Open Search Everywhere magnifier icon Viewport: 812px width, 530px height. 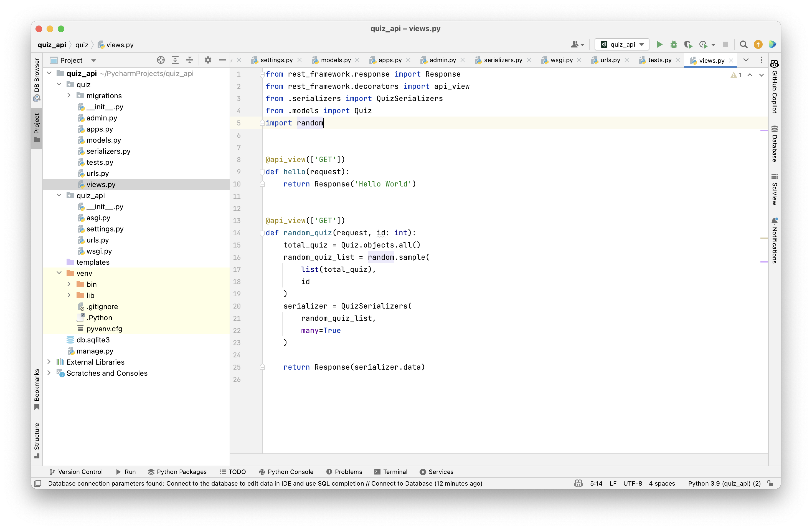coord(744,44)
